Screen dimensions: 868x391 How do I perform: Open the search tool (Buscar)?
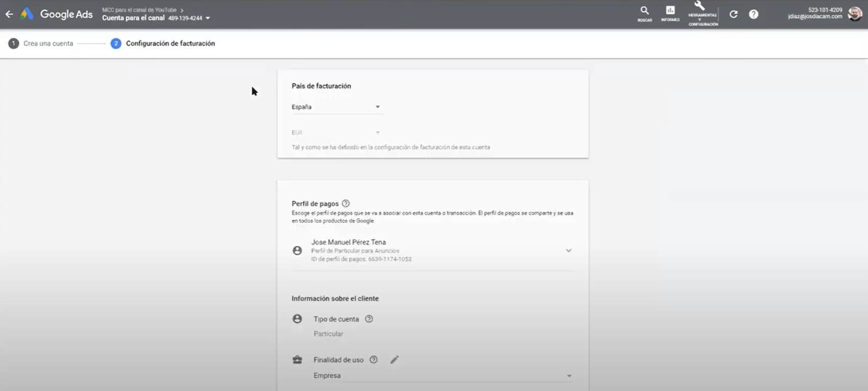pyautogui.click(x=645, y=14)
